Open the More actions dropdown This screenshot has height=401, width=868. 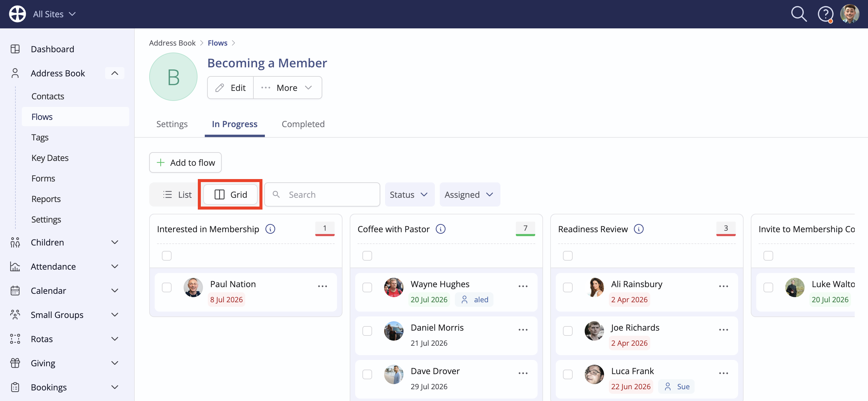288,88
